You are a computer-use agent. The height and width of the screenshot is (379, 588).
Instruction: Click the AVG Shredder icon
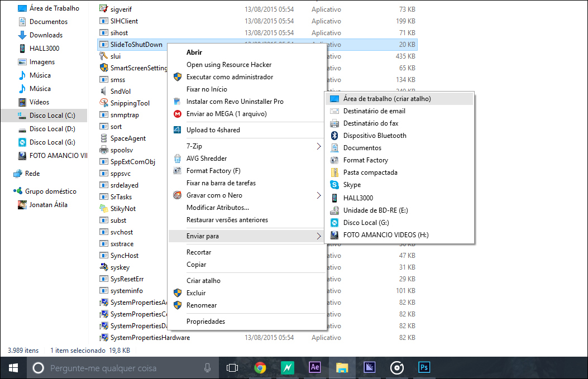[178, 158]
